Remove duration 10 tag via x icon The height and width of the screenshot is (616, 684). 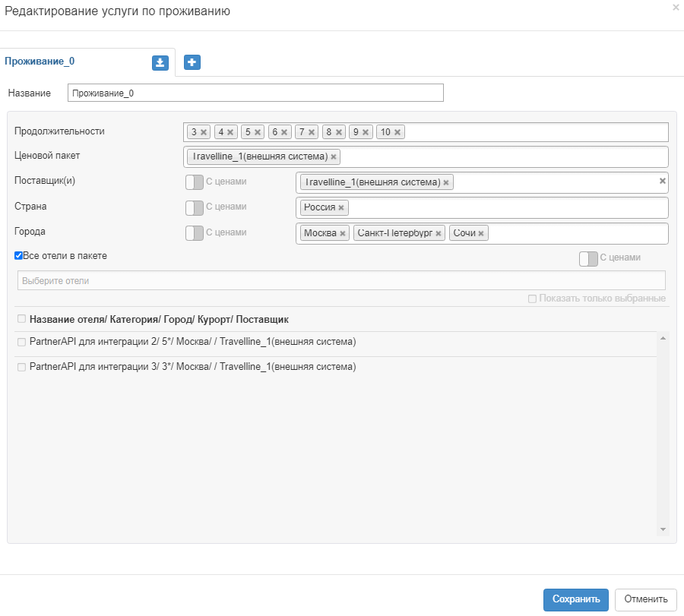397,132
